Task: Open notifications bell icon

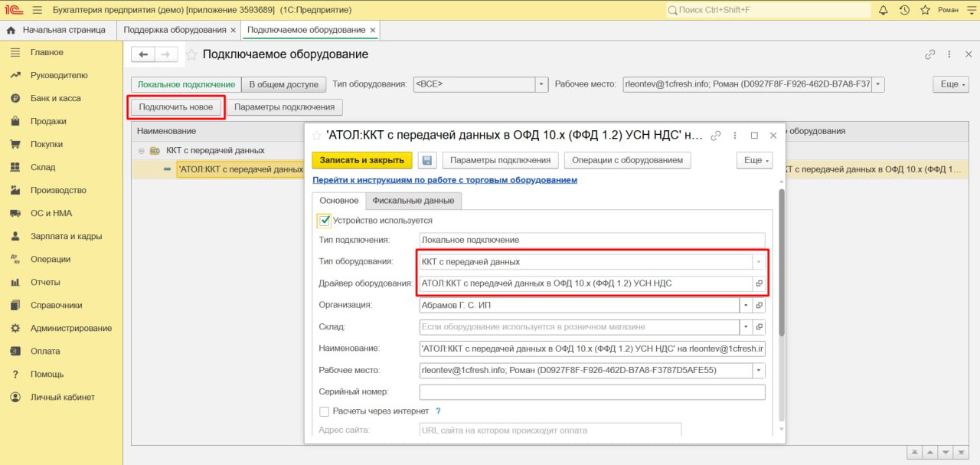Action: 883,10
